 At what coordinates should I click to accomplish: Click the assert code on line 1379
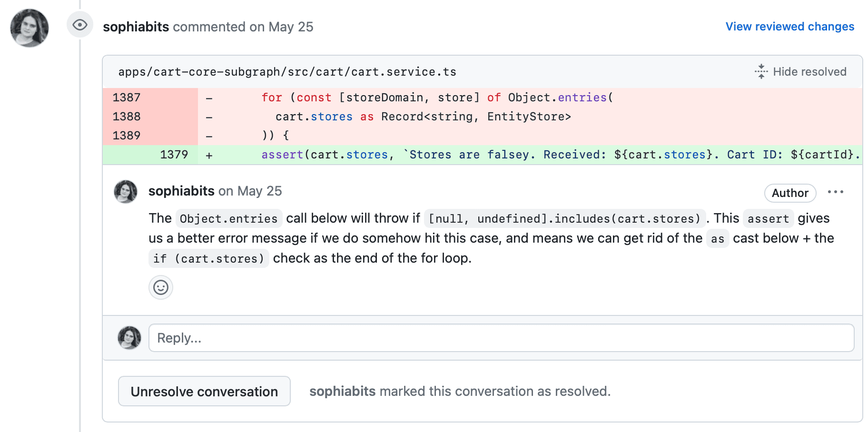(x=282, y=155)
